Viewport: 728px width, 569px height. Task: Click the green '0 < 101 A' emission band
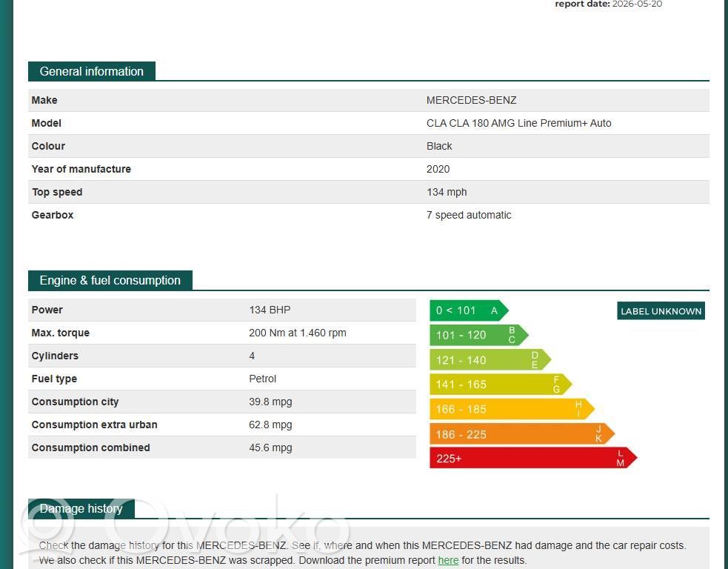click(x=469, y=310)
